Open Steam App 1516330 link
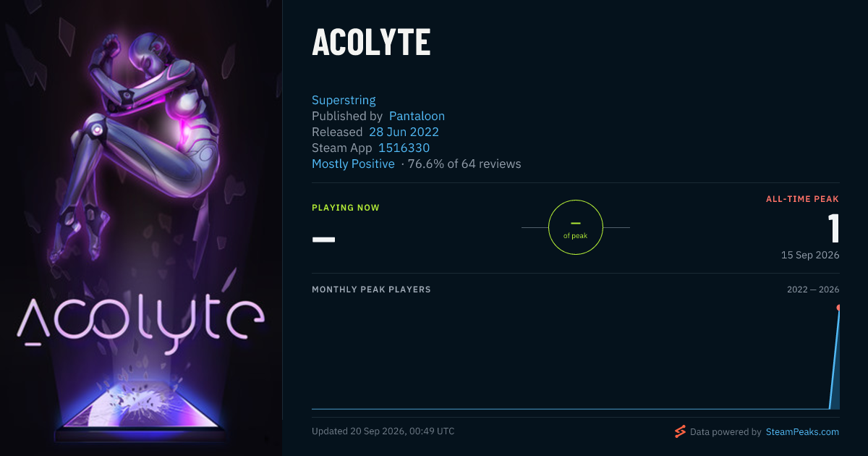 (x=404, y=148)
